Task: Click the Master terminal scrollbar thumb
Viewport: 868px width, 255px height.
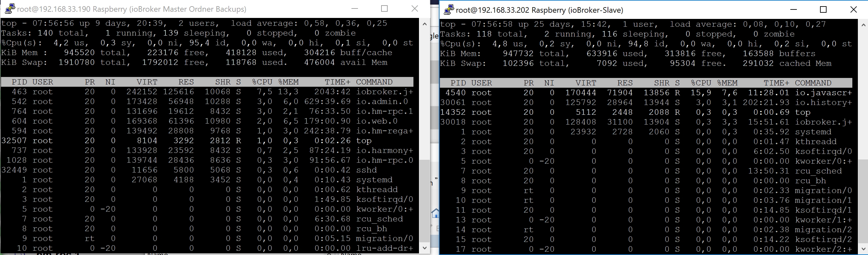Action: click(x=425, y=201)
